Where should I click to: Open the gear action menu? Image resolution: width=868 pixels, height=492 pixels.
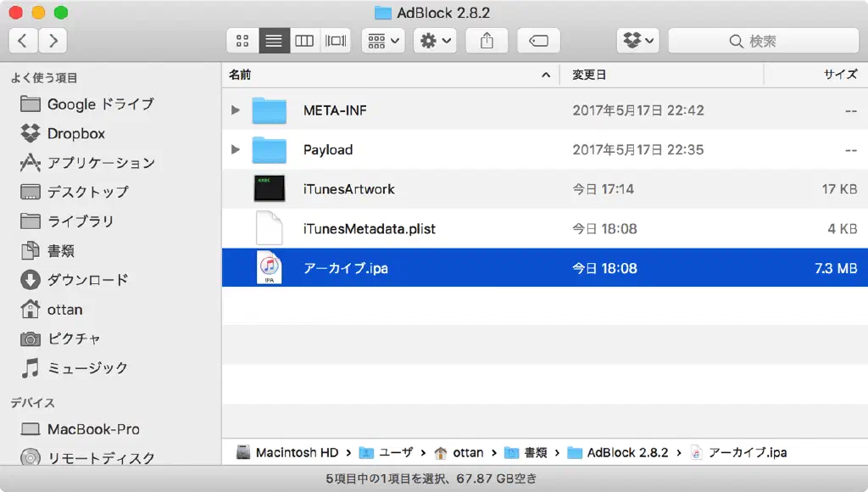click(x=436, y=41)
